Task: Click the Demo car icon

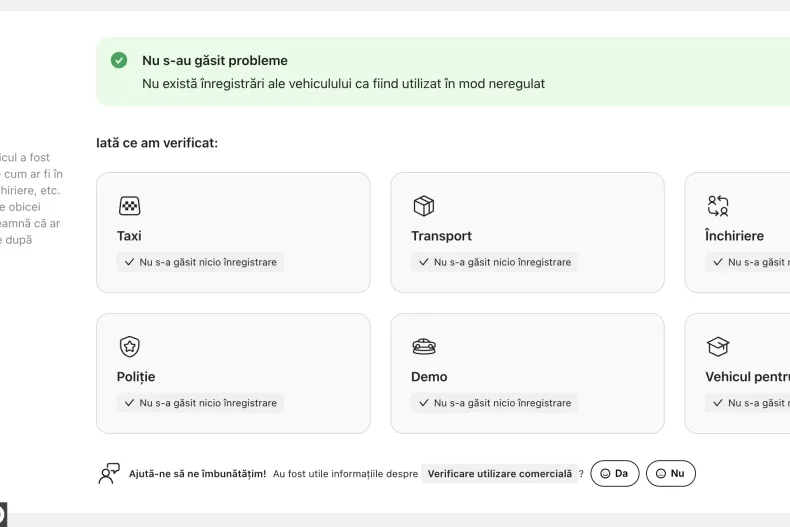Action: (x=423, y=347)
